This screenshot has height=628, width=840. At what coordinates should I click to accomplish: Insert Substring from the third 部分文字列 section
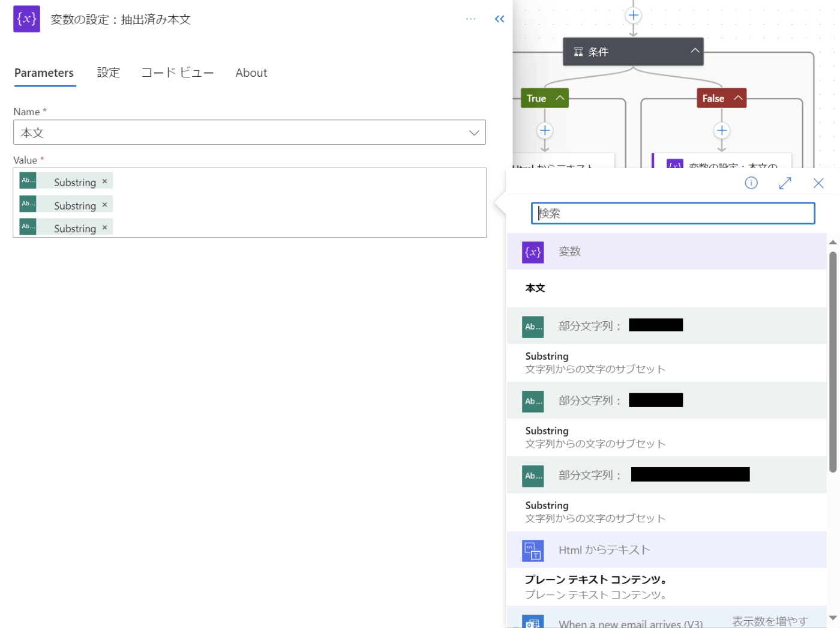coord(667,512)
